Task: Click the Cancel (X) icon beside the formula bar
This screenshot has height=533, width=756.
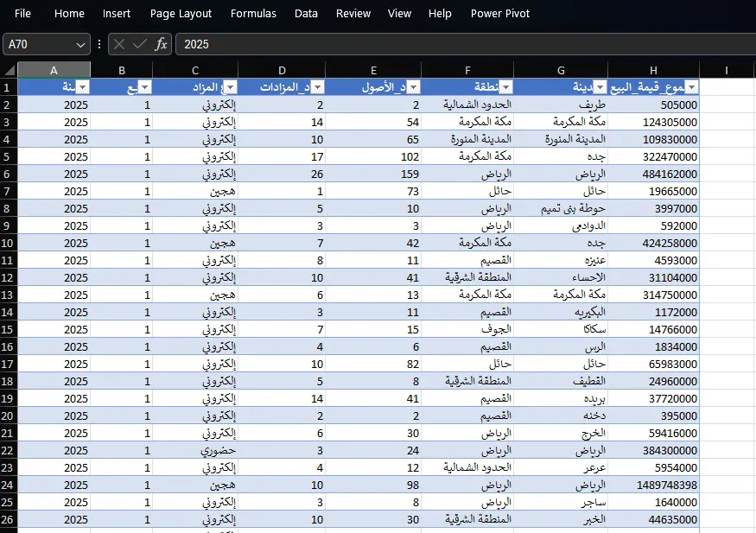Action: point(118,44)
